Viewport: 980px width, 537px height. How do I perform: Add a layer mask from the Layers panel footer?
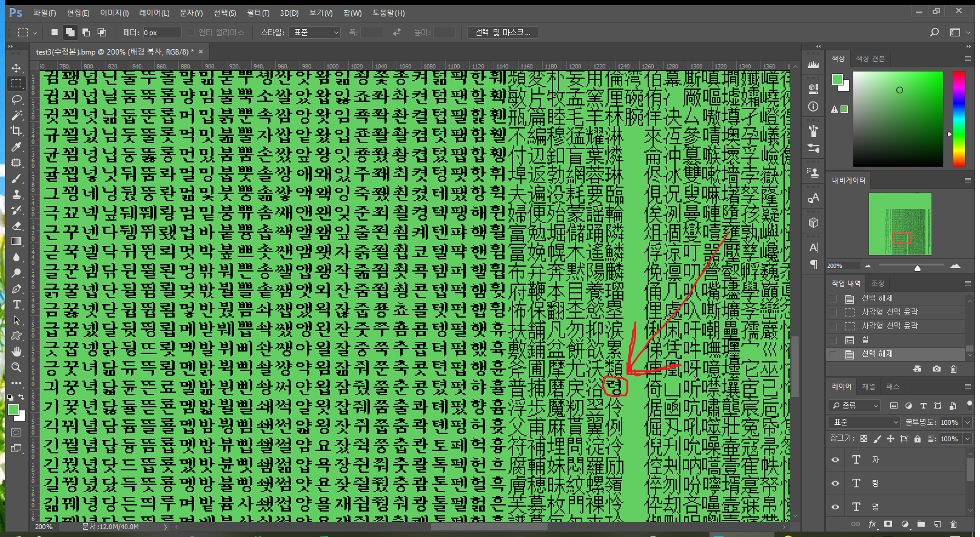coord(888,524)
